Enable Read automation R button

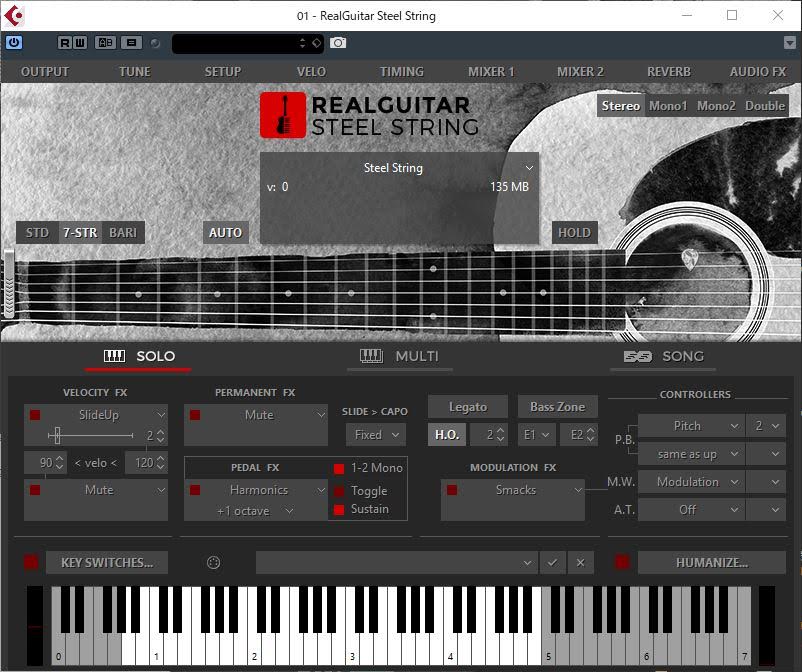(64, 43)
